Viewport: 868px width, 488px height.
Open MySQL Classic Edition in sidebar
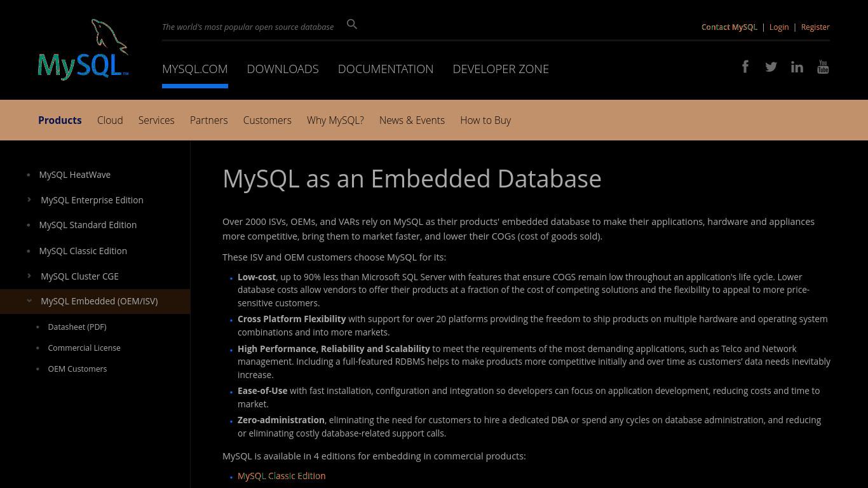83,250
